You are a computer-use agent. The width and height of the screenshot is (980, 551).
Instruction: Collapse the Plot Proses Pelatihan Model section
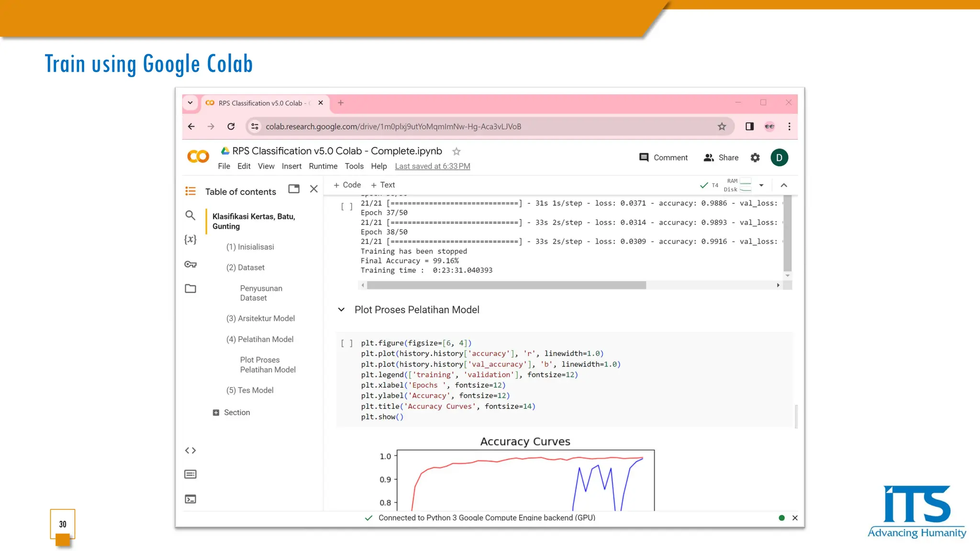[x=341, y=309]
